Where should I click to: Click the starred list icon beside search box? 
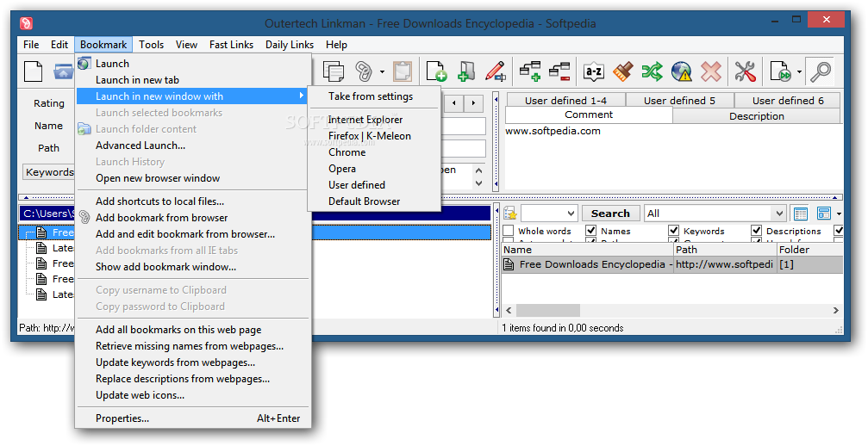coord(509,214)
